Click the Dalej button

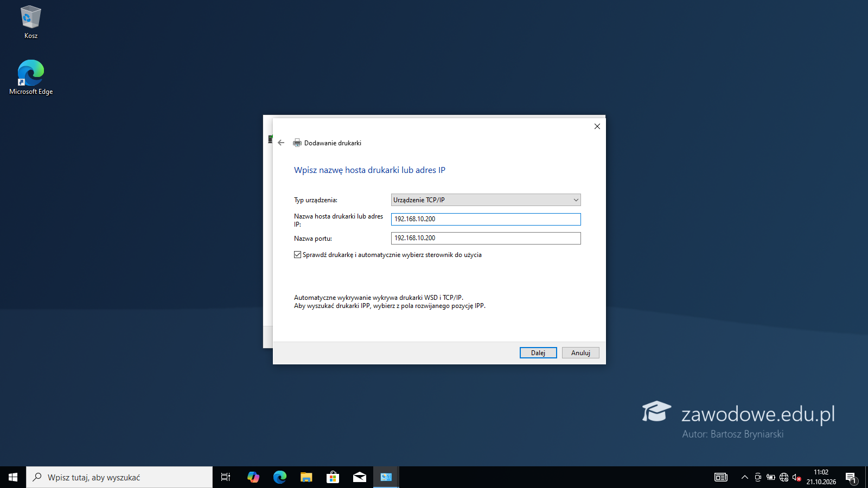coord(538,353)
